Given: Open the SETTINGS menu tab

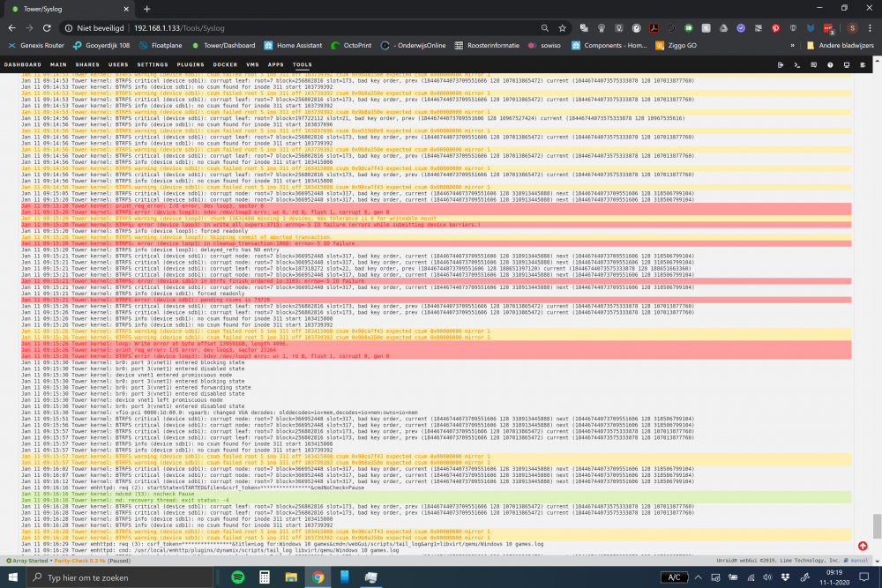Looking at the screenshot, I should [153, 64].
